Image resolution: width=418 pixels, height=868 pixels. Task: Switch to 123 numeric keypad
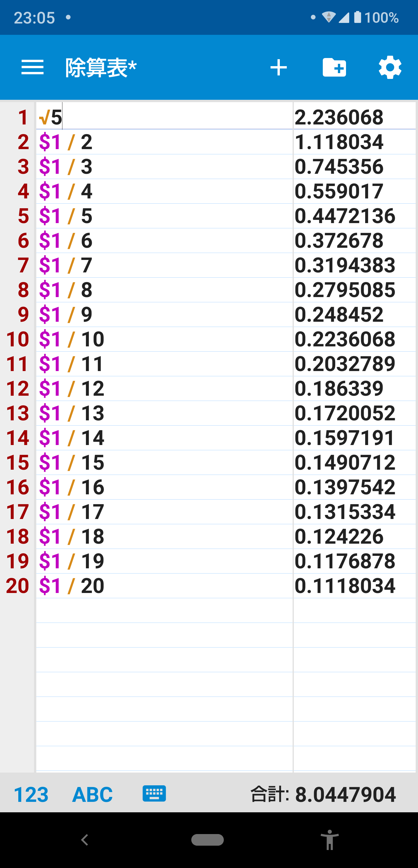[31, 794]
